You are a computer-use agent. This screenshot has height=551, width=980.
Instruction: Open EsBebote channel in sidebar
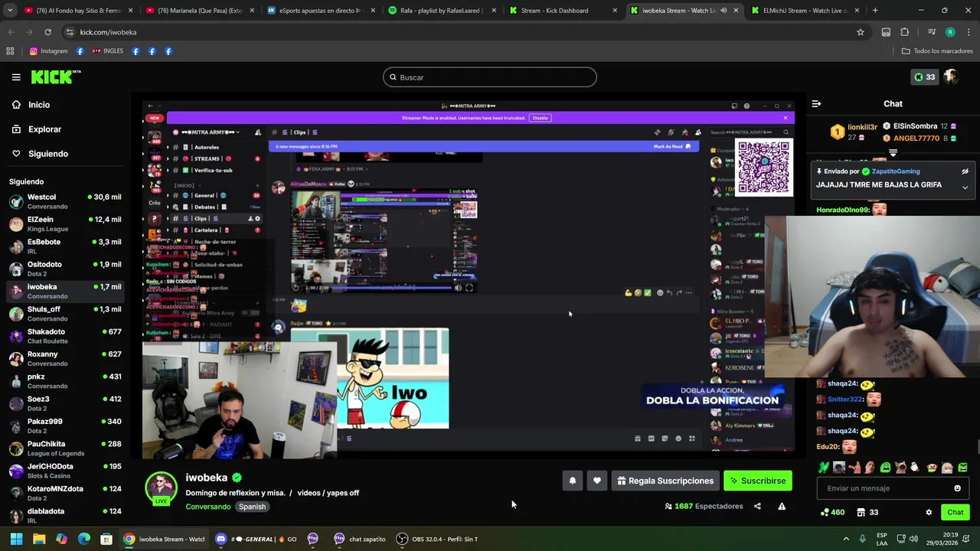click(64, 246)
